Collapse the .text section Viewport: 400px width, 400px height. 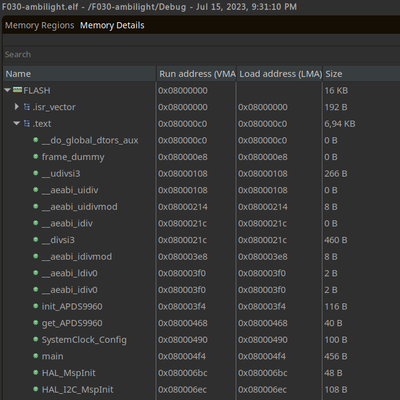(17, 123)
